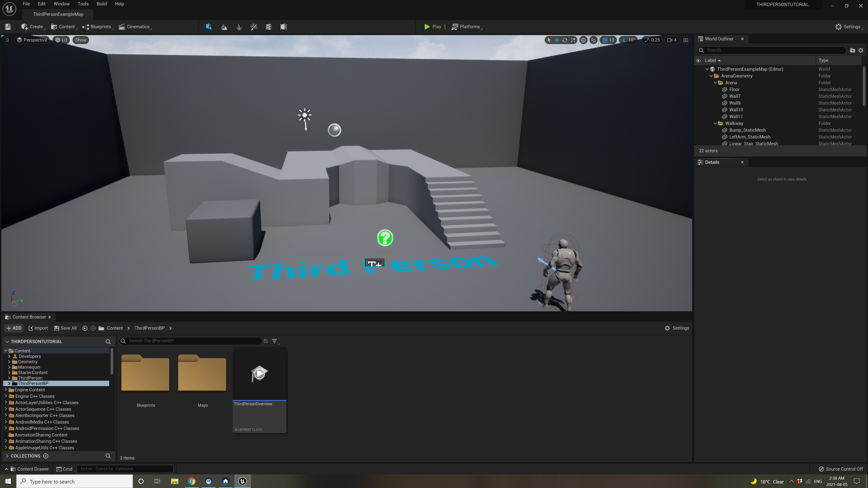
Task: Open the Lit view mode dropdown
Action: pyautogui.click(x=61, y=40)
